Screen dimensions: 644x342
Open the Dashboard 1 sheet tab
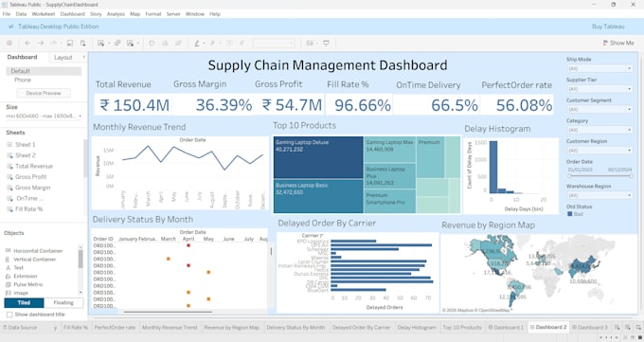[506, 327]
